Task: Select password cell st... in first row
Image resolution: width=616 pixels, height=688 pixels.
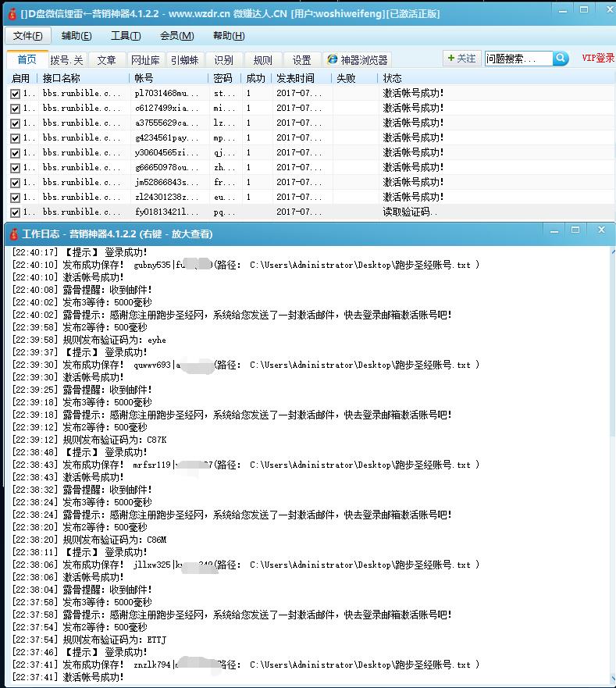Action: point(224,93)
